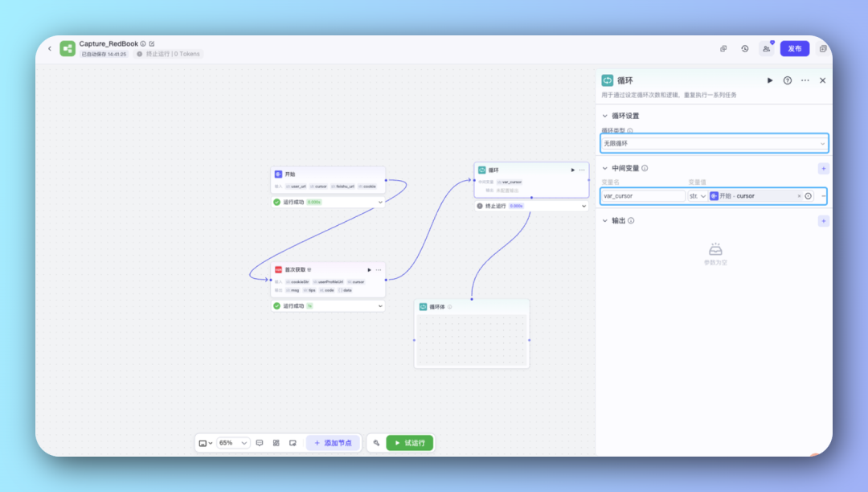868x492 pixels.
Task: Open more options in 循环 panel header
Action: 805,80
